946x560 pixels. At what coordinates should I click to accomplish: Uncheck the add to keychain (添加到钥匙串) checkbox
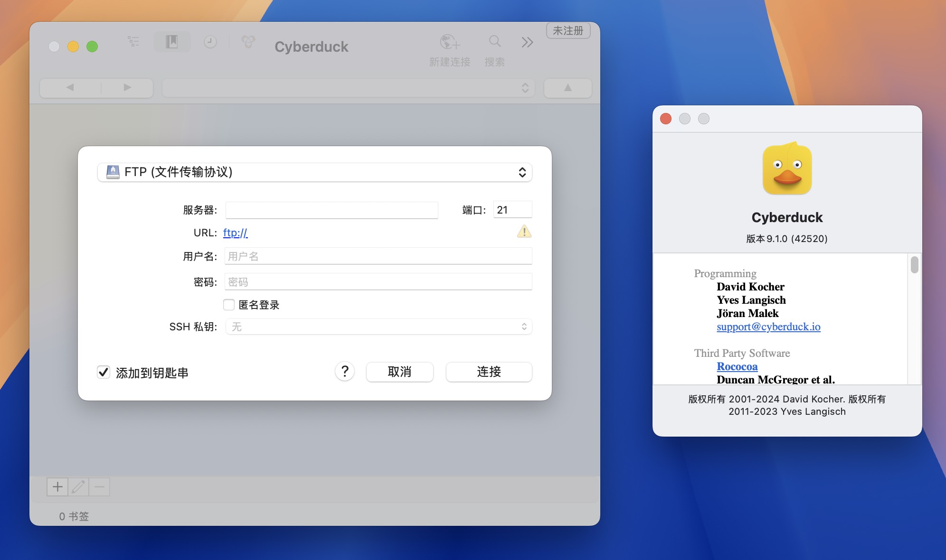[x=104, y=372]
